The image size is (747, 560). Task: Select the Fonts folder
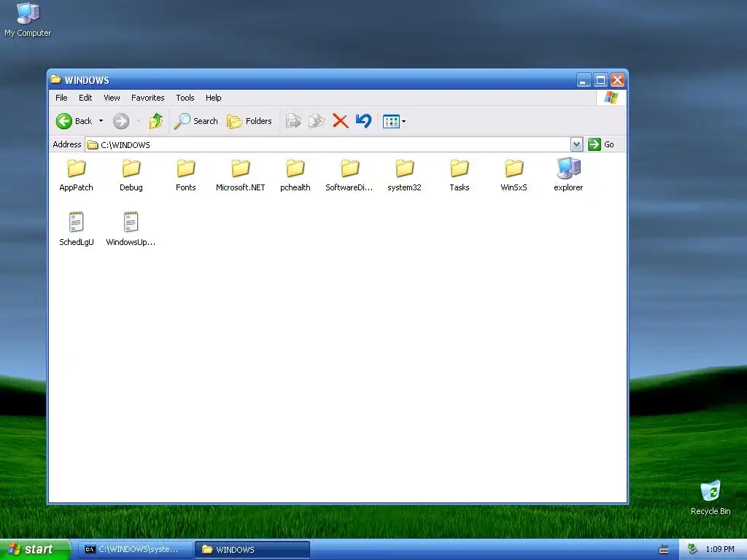tap(186, 175)
